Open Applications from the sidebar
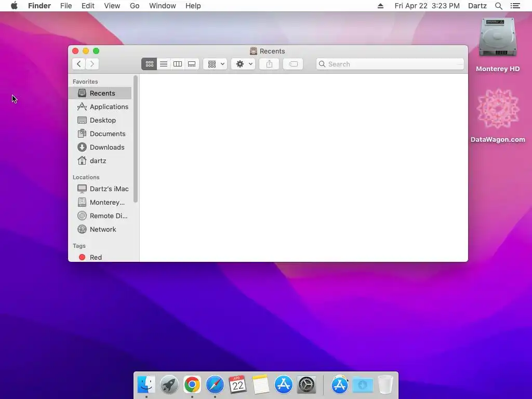The image size is (532, 399). tap(100, 107)
